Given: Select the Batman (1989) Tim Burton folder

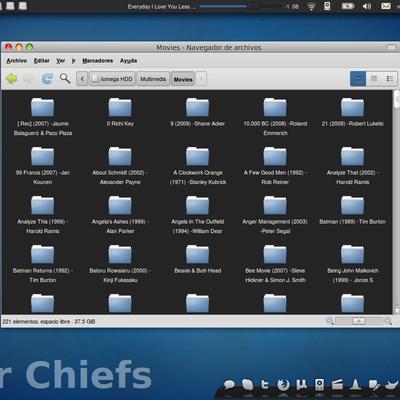Looking at the screenshot, I should [x=353, y=210].
